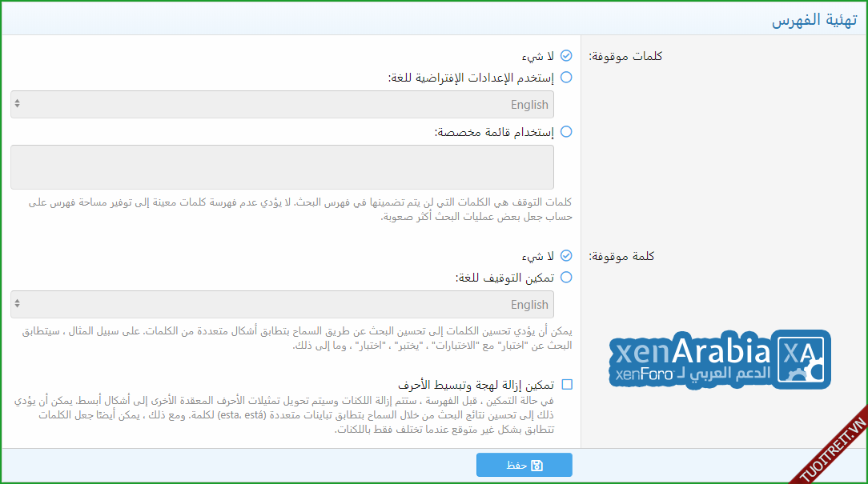Enable the تمكين التوقيف للغة radio option
Screen dimensions: 868x484
pos(566,278)
